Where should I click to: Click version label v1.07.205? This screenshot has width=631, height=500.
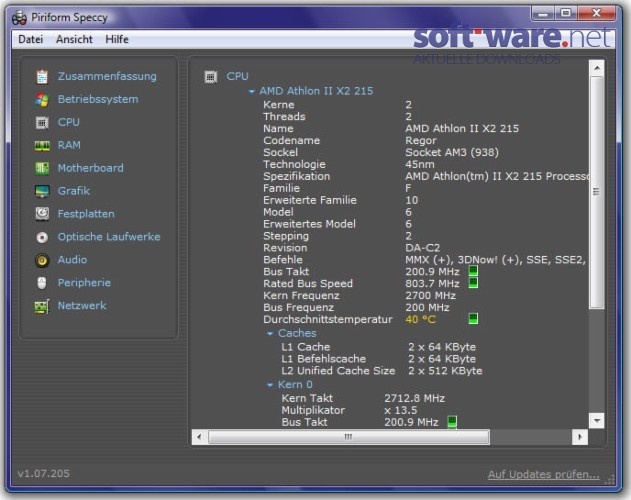[43, 473]
